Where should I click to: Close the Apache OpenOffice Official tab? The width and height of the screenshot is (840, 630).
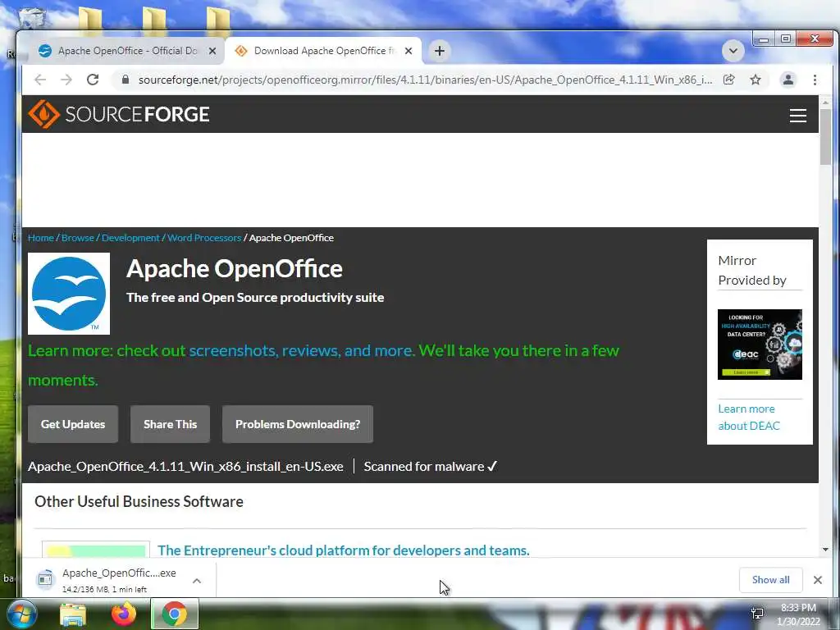pos(212,51)
